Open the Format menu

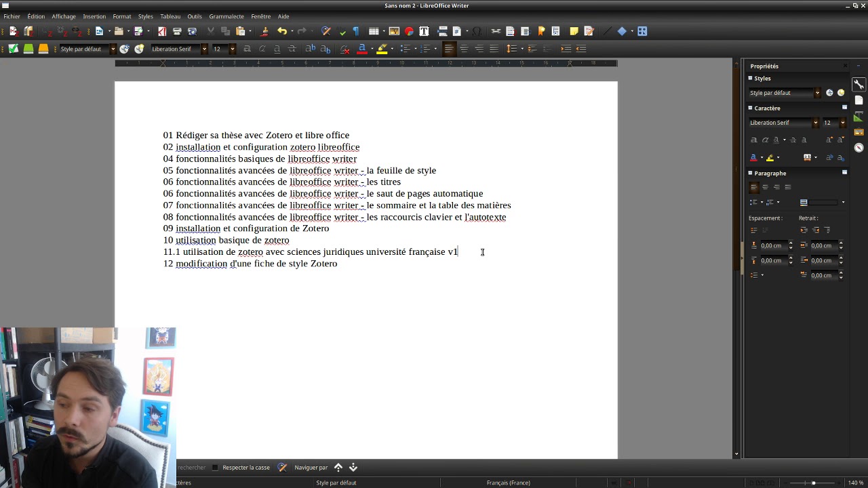tap(122, 16)
